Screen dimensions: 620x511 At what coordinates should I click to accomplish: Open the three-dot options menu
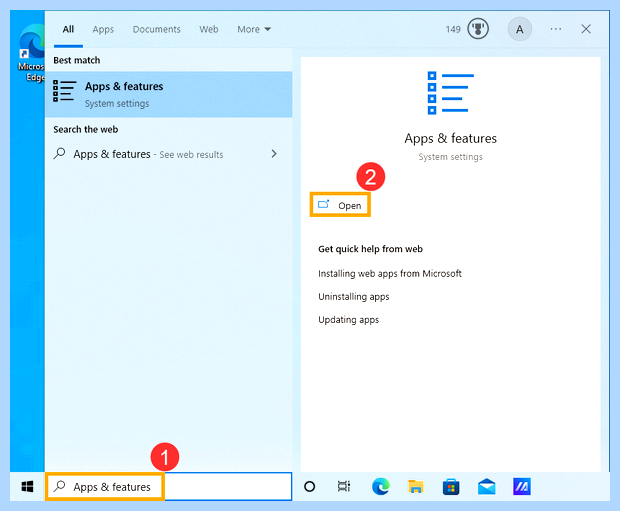(556, 29)
